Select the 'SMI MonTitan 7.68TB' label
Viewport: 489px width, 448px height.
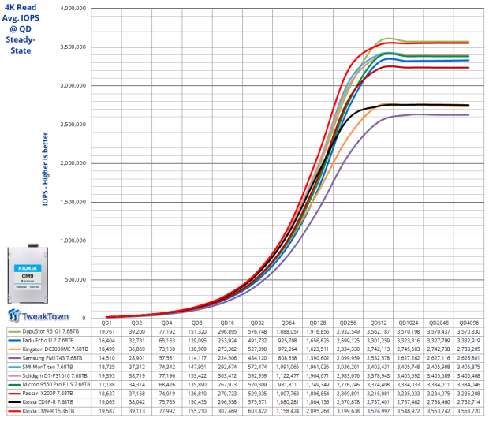47,367
